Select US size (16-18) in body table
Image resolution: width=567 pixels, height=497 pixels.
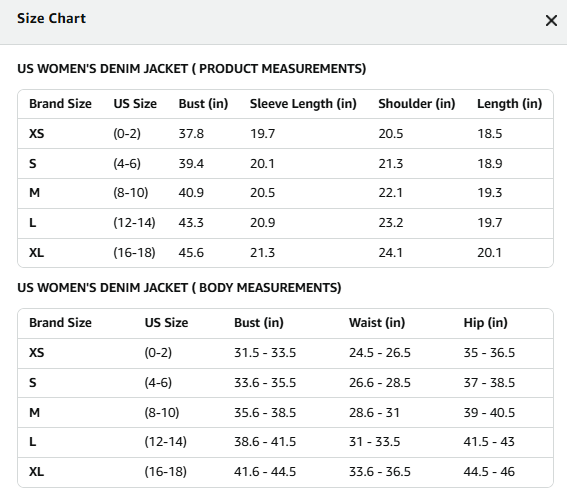click(165, 472)
